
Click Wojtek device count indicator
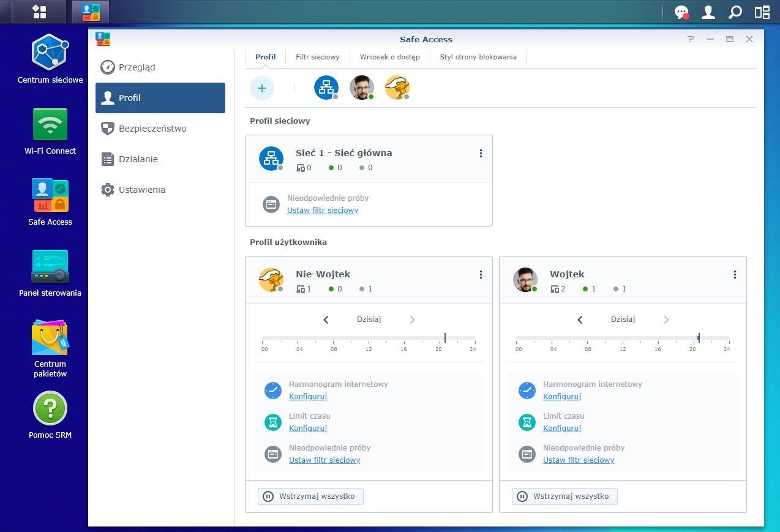pyautogui.click(x=558, y=289)
